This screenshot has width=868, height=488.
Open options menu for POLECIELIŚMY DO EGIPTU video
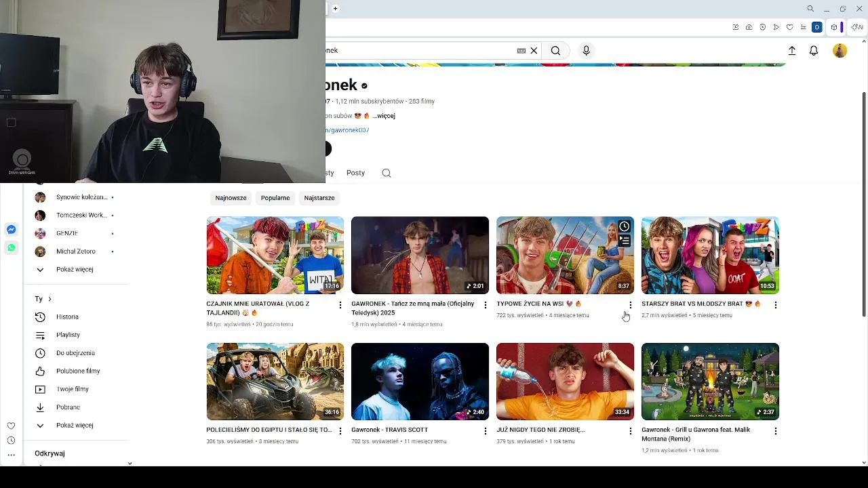point(340,431)
